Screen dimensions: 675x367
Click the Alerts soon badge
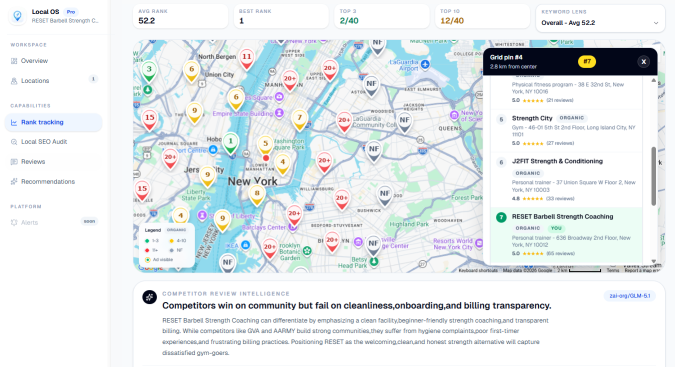[89, 222]
